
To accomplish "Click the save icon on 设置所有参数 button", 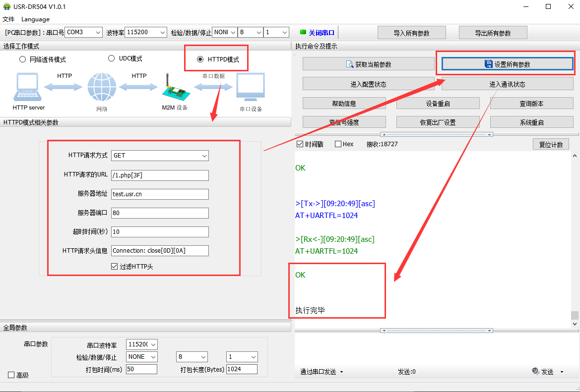I will (489, 64).
